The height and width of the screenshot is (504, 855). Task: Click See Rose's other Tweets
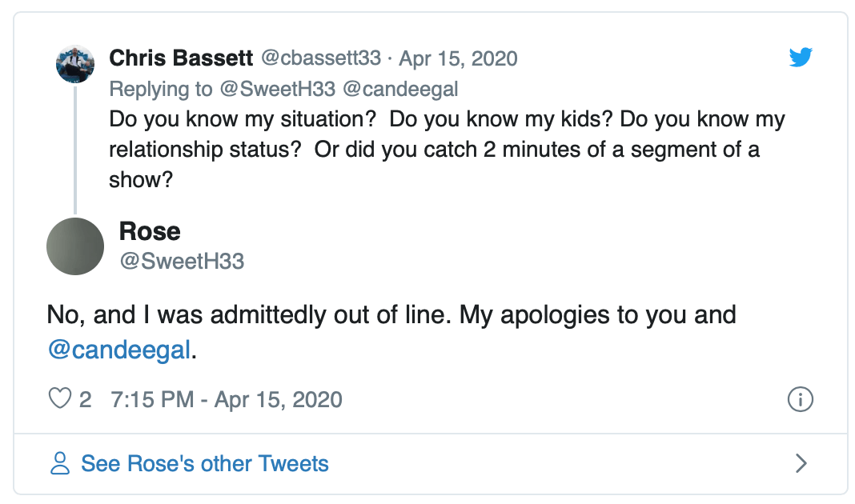(x=205, y=463)
